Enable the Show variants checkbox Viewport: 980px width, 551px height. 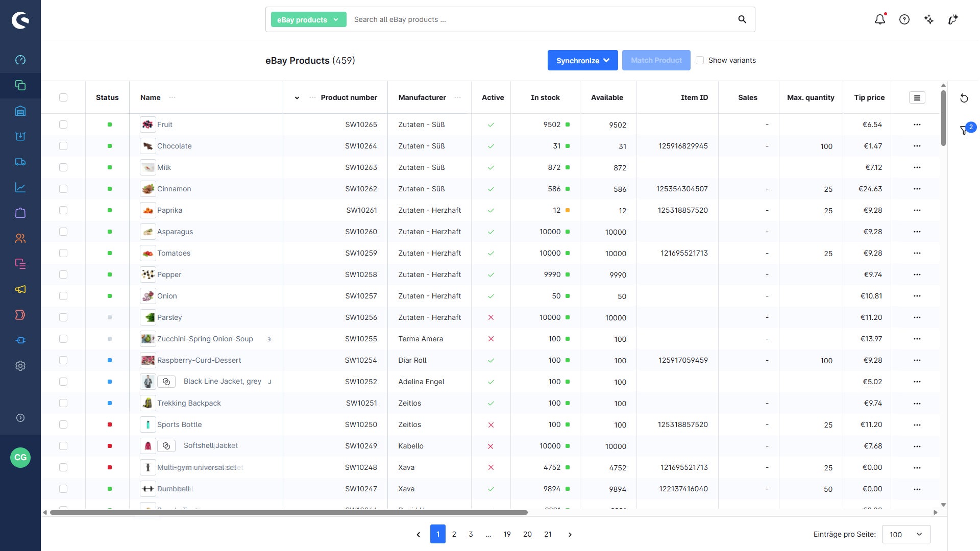point(700,60)
